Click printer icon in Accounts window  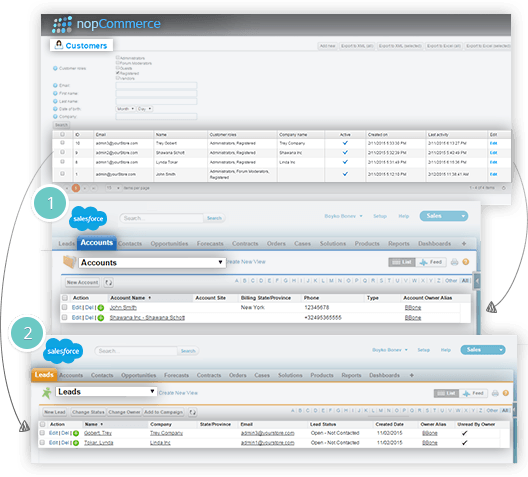click(x=455, y=262)
